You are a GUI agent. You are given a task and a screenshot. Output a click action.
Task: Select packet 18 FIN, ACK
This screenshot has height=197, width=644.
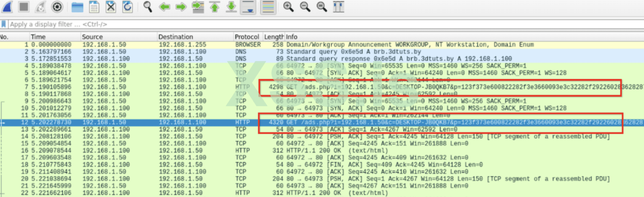pos(322,165)
